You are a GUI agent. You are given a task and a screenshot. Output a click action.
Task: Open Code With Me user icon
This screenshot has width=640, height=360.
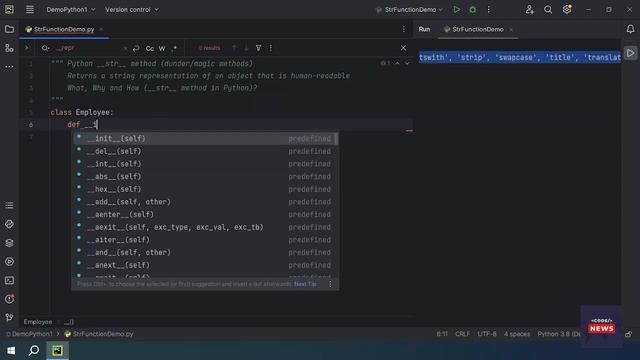529,9
